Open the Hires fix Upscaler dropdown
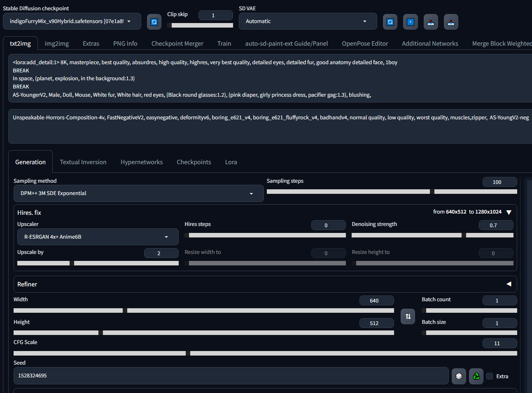 [x=98, y=237]
